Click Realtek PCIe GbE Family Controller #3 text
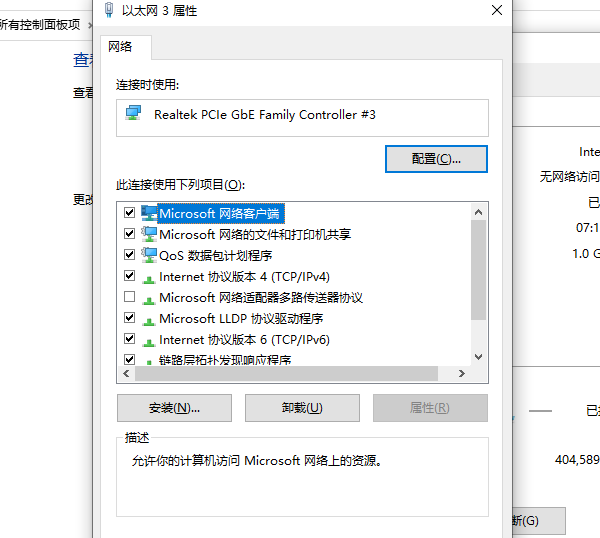This screenshot has width=600, height=538. pos(265,114)
